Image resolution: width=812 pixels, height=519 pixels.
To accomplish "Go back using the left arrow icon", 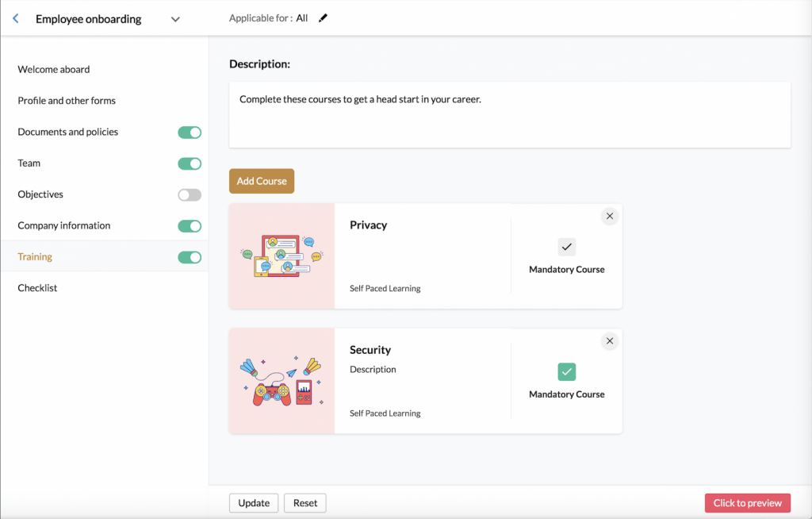I will (x=16, y=19).
